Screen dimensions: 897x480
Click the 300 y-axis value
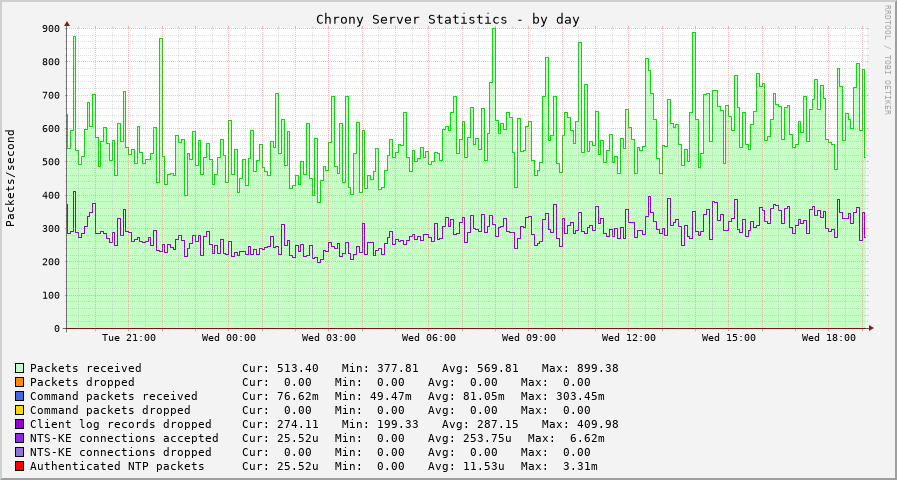[x=51, y=229]
